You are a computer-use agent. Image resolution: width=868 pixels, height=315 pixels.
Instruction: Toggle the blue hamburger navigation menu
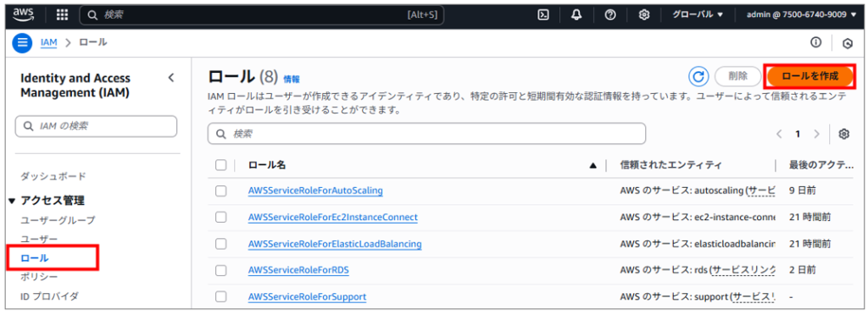[22, 42]
